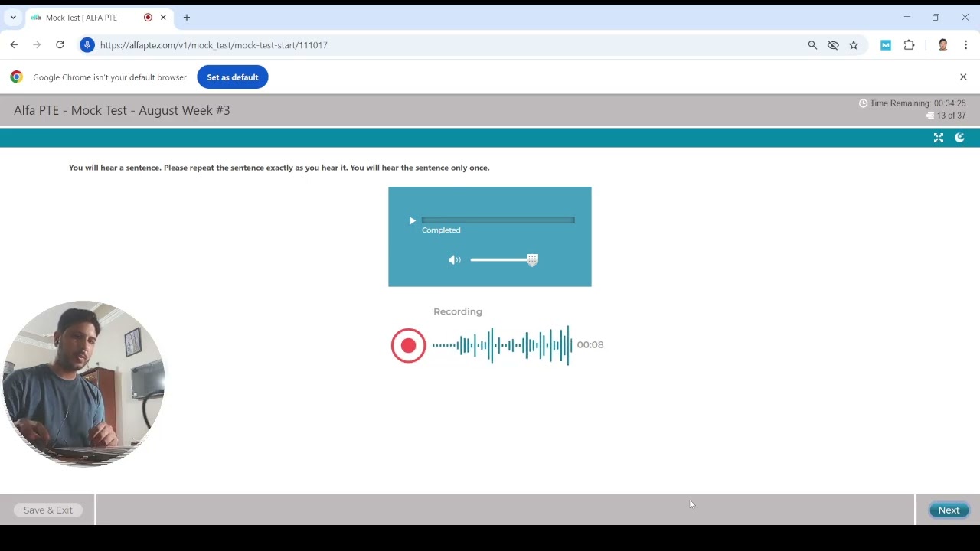Click the browser forward arrow
Screen dimensions: 980x551
[x=37, y=45]
